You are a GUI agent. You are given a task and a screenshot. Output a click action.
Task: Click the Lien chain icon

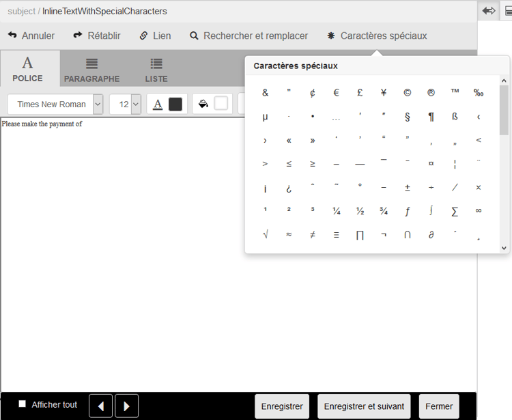[143, 36]
